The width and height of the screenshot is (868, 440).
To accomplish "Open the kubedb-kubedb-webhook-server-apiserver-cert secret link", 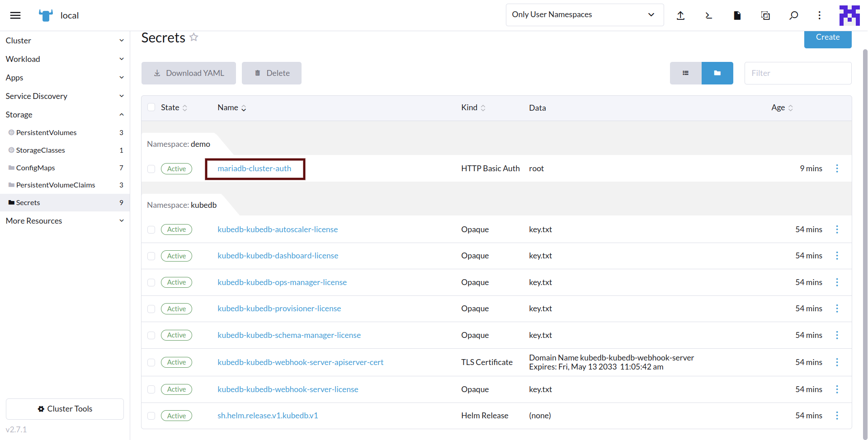I will tap(300, 362).
